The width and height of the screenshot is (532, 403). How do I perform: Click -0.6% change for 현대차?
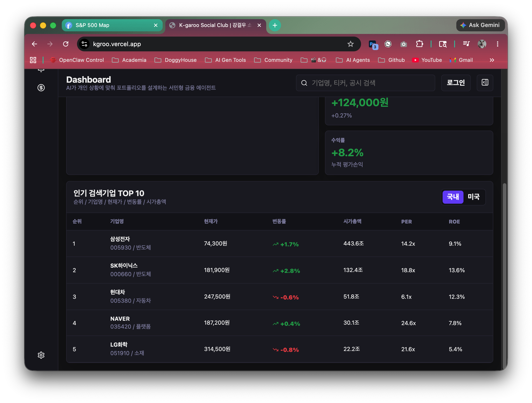pos(286,297)
